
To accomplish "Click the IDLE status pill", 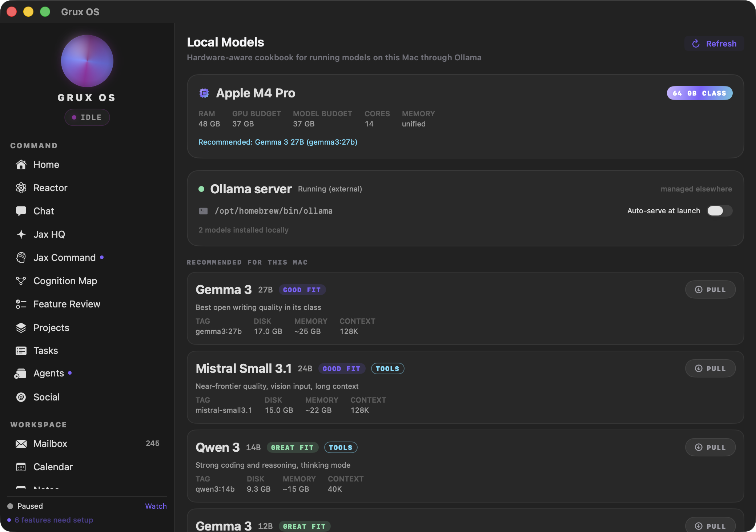I will click(x=87, y=117).
